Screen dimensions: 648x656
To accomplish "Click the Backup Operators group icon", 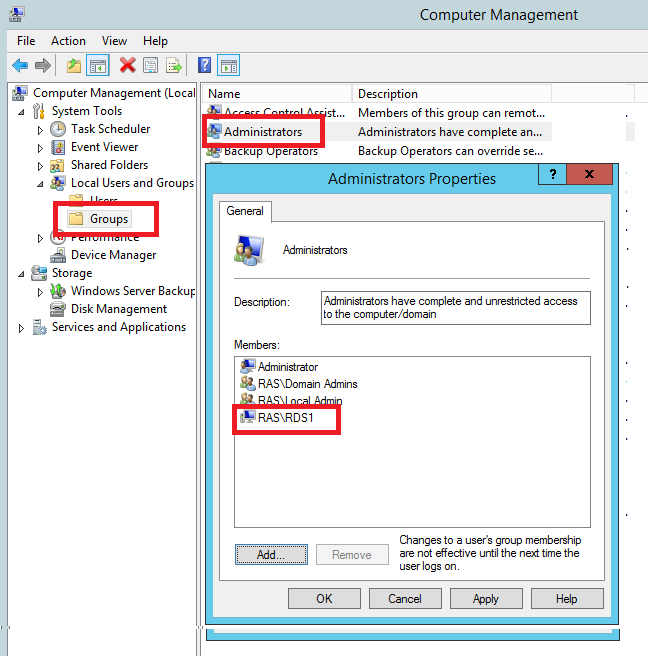I will click(x=214, y=151).
